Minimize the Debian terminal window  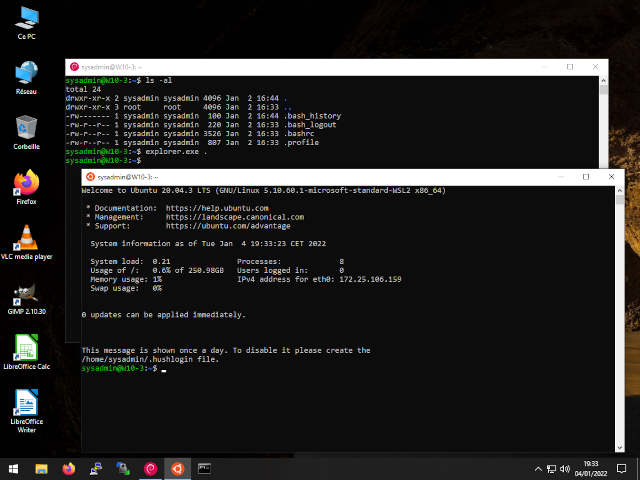545,67
